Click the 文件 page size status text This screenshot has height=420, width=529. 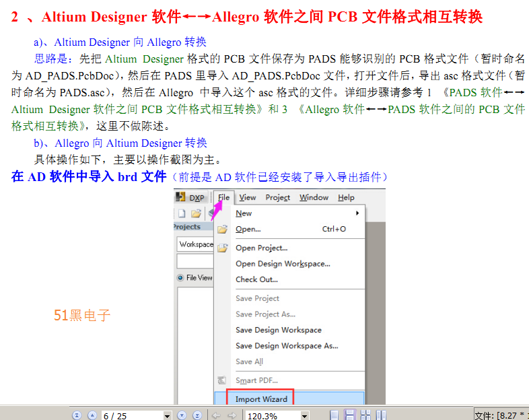point(501,415)
